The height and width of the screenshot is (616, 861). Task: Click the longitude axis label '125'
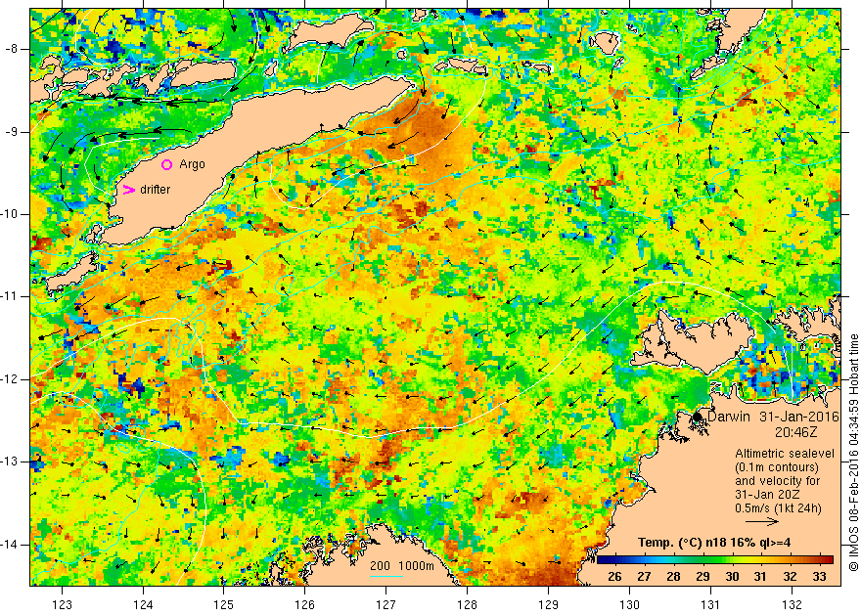[x=223, y=604]
